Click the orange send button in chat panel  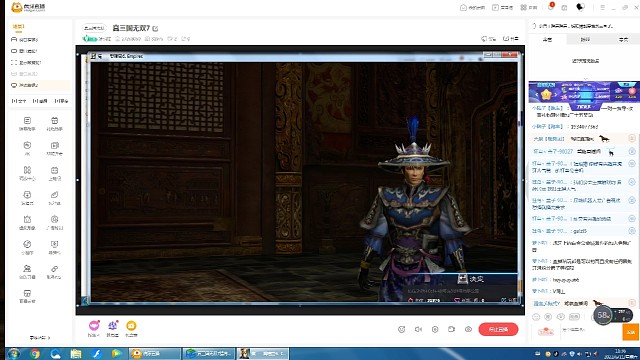click(x=630, y=332)
